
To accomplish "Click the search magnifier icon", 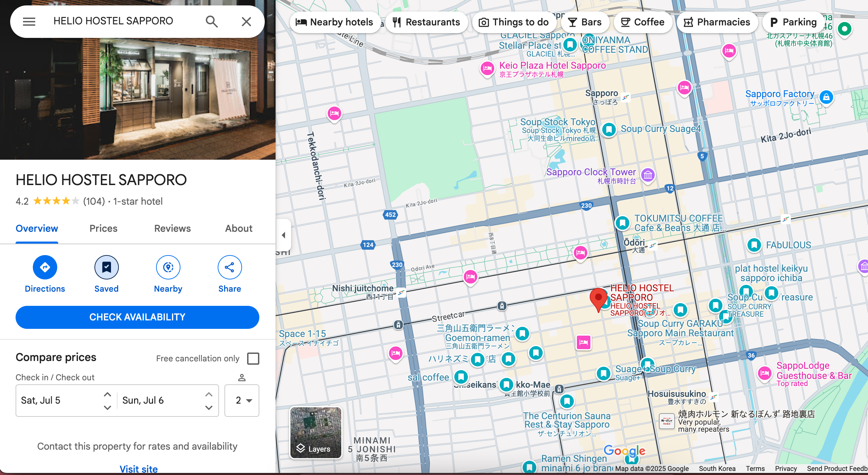I will (212, 22).
